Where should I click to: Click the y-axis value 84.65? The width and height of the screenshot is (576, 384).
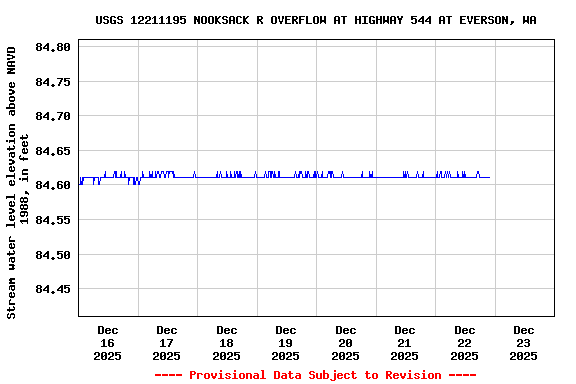(x=53, y=151)
